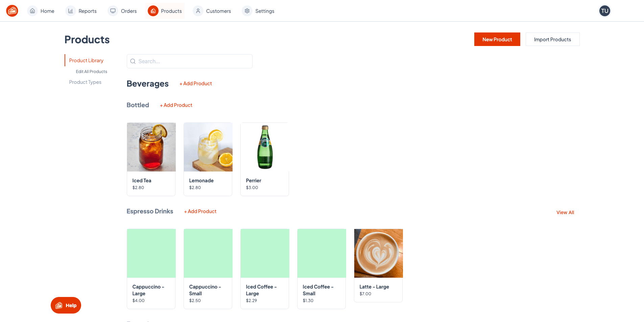Open the Lemonade product image
The height and width of the screenshot is (322, 644).
pos(208,147)
